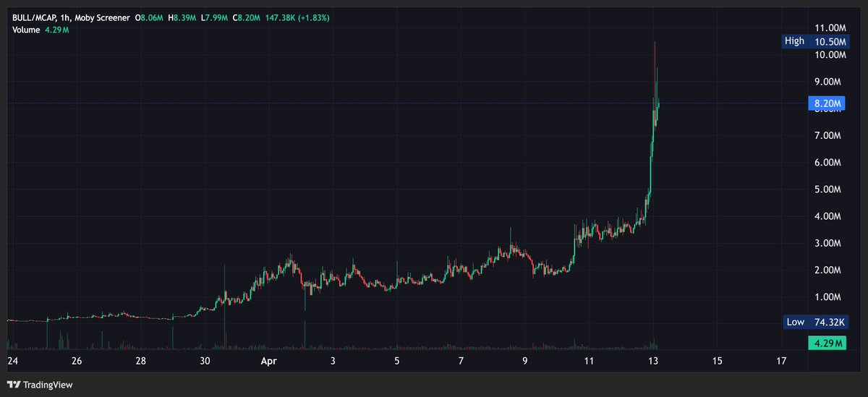Click the +1.83% change value in header
The width and height of the screenshot is (868, 397).
click(310, 17)
